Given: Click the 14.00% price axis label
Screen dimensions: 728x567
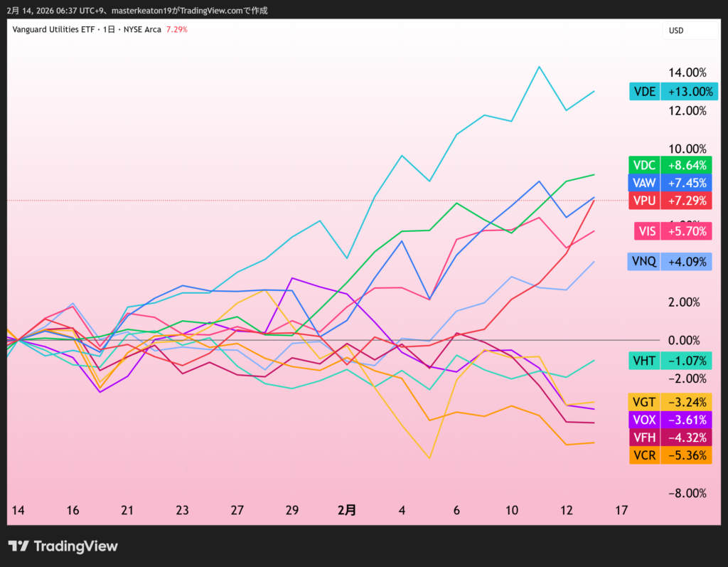Looking at the screenshot, I should pyautogui.click(x=687, y=73).
